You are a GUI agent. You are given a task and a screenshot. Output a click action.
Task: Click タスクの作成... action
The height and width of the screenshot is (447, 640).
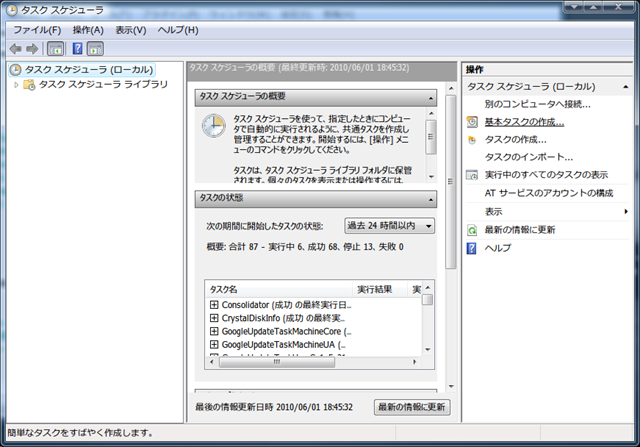point(515,140)
